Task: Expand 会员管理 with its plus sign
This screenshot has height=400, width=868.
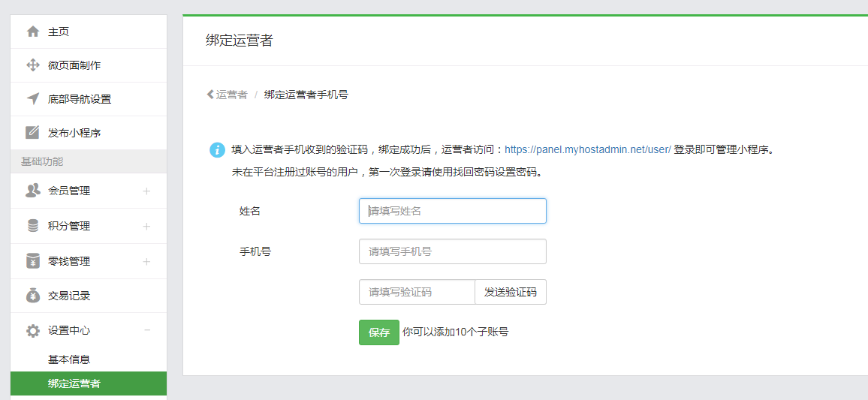Action: 146,191
